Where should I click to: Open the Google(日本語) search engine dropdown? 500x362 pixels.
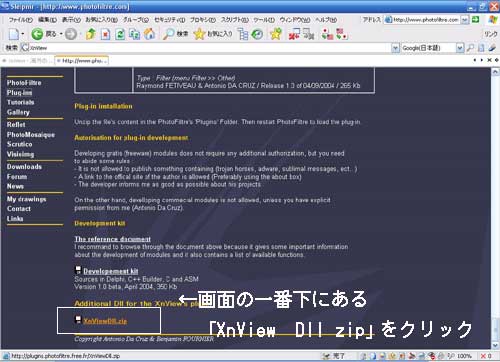(460, 48)
